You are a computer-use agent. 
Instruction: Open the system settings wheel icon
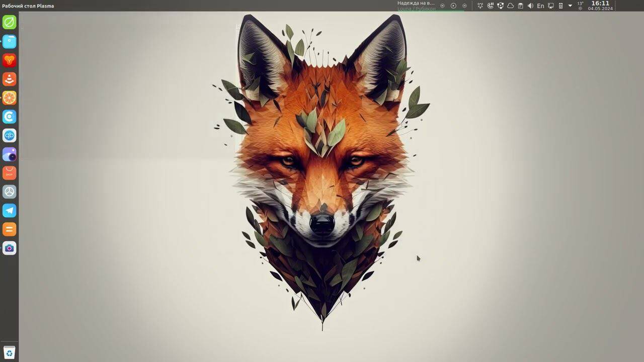point(10,192)
